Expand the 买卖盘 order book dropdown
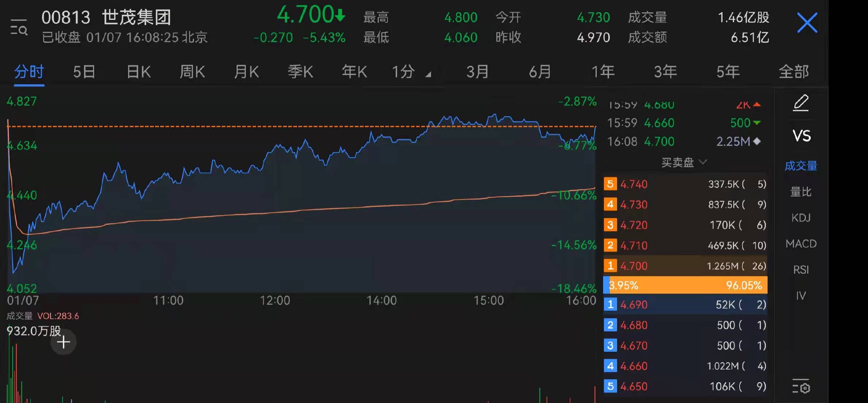This screenshot has width=868, height=403. tap(684, 162)
